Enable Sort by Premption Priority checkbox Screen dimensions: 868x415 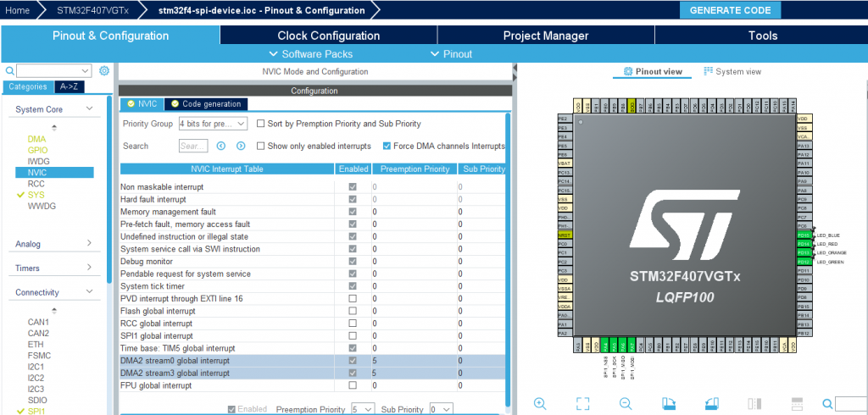pyautogui.click(x=261, y=124)
